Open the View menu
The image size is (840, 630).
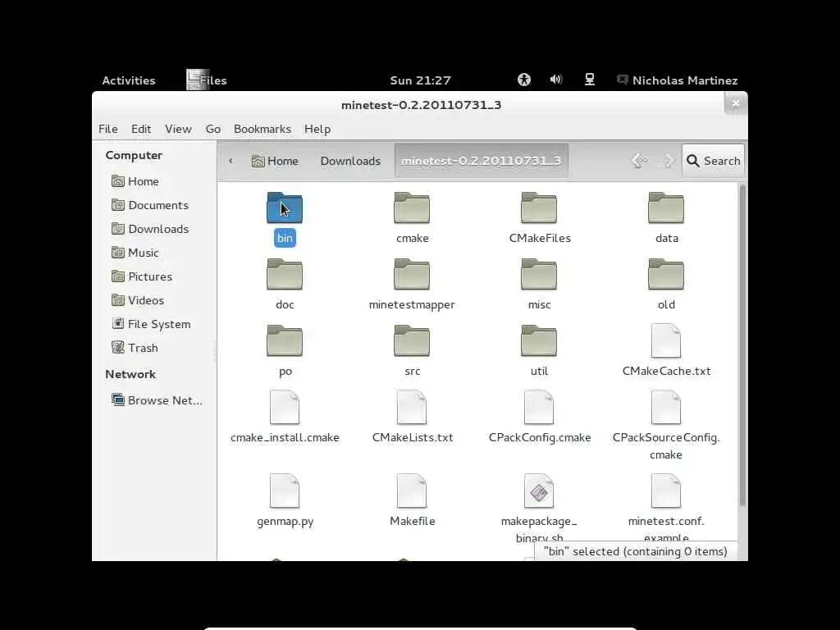(x=178, y=129)
